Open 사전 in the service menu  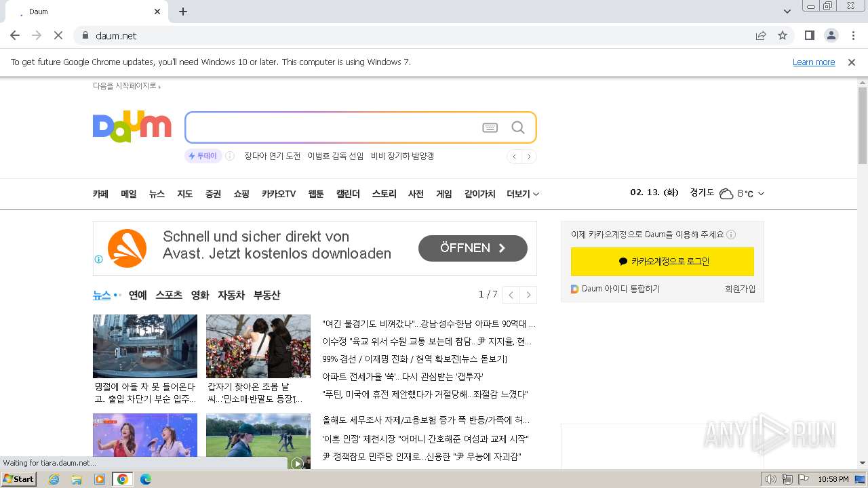[416, 194]
